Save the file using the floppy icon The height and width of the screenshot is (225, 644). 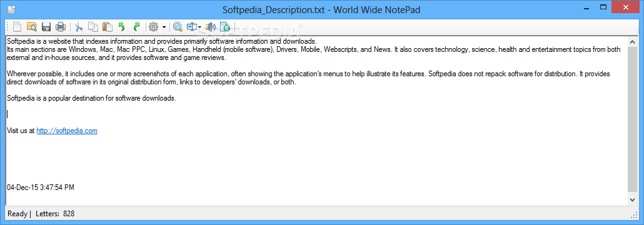(46, 27)
